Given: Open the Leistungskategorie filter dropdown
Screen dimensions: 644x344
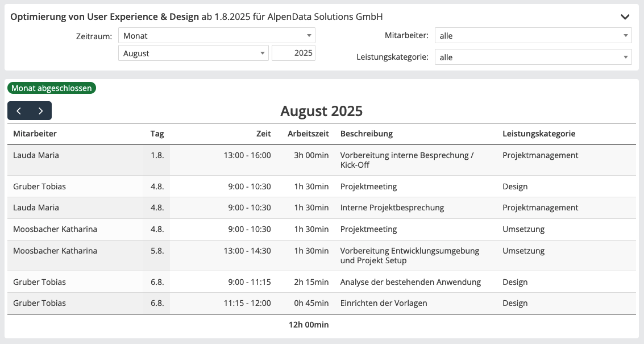Looking at the screenshot, I should (533, 57).
